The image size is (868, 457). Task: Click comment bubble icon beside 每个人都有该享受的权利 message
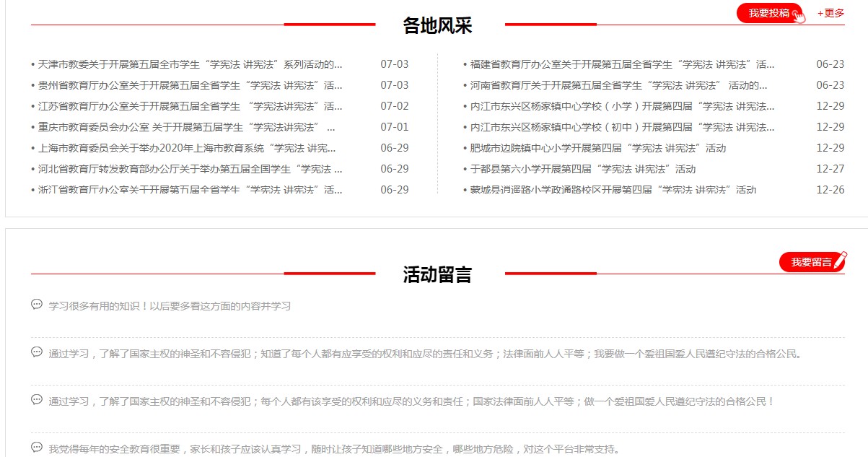pos(37,400)
